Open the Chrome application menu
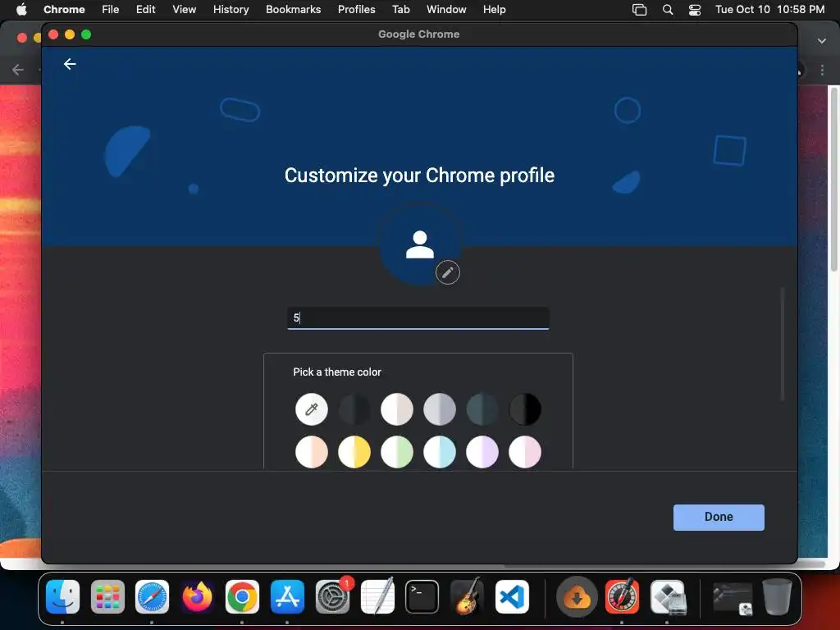Viewport: 840px width, 630px height. point(64,10)
